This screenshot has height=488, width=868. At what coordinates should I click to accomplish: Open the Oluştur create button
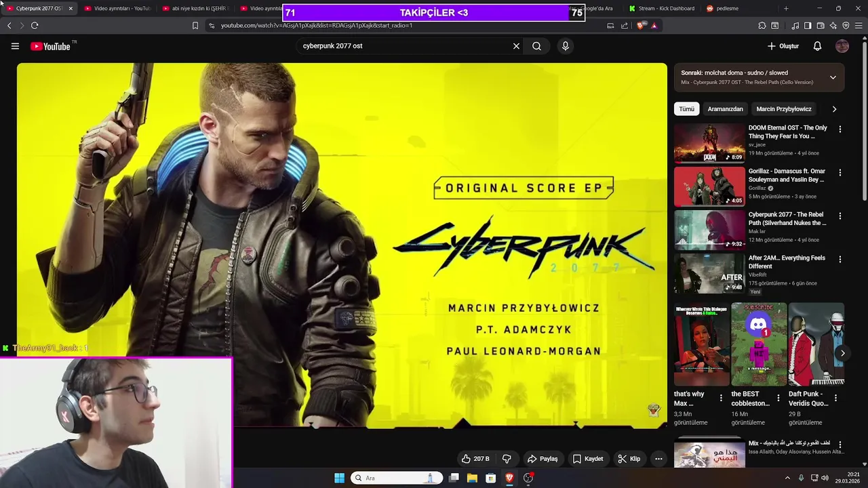click(783, 46)
